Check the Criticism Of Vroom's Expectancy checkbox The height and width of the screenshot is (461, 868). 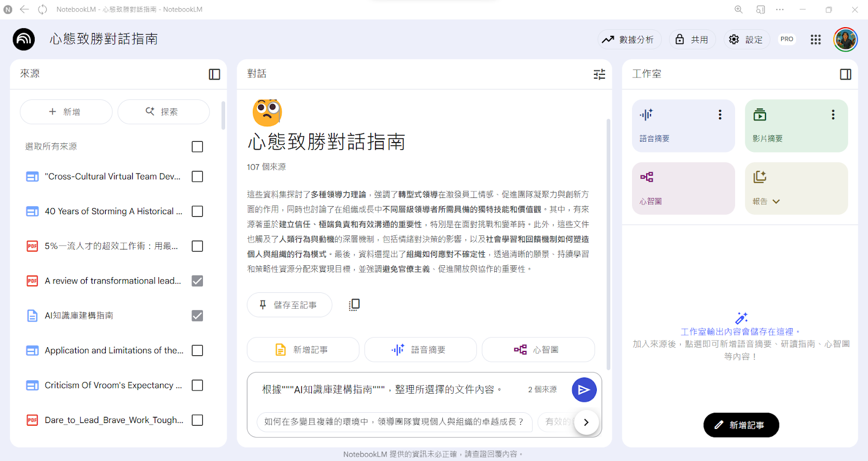coord(197,385)
